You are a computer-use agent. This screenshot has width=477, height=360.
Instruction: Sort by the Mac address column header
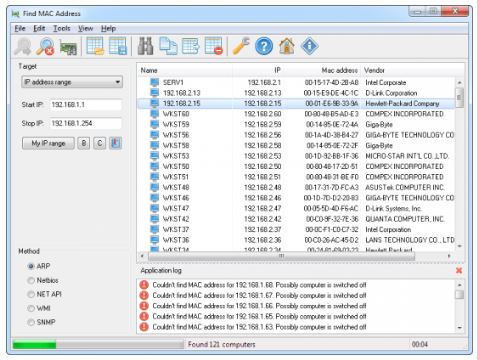coord(322,70)
